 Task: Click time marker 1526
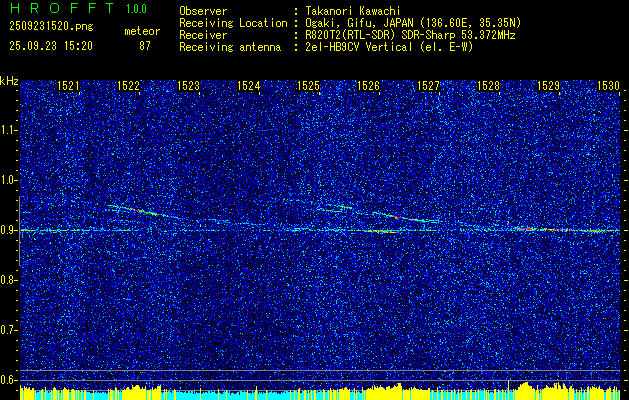(x=369, y=85)
